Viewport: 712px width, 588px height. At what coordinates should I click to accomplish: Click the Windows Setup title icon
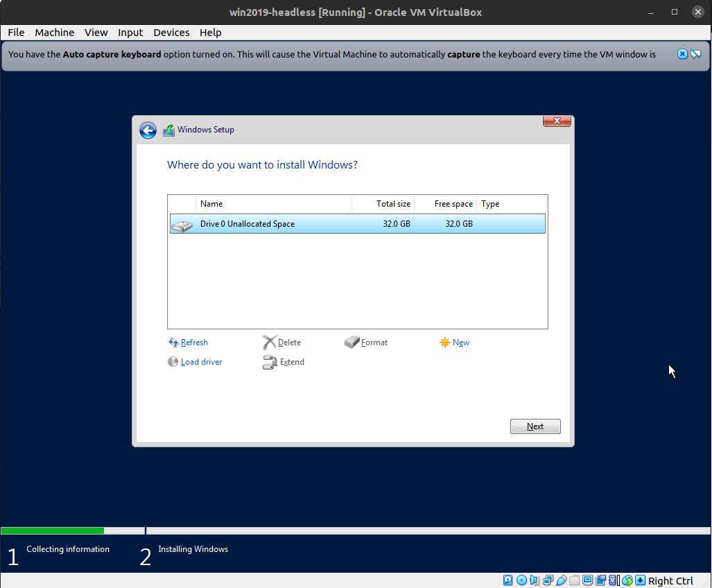168,130
